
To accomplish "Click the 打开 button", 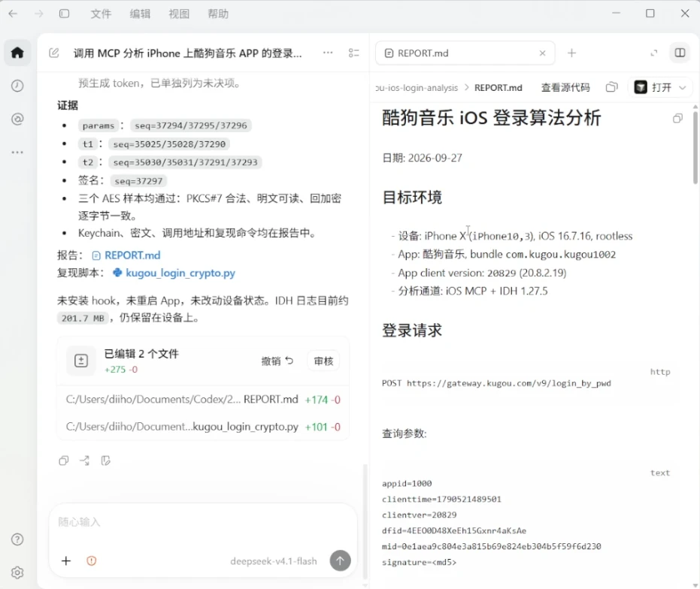I will click(x=654, y=87).
